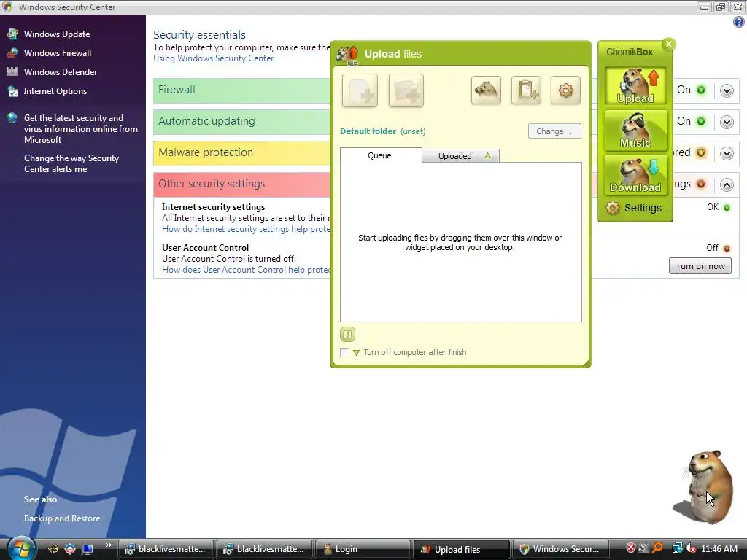
Task: Switch to Login taskbar button
Action: [x=363, y=549]
